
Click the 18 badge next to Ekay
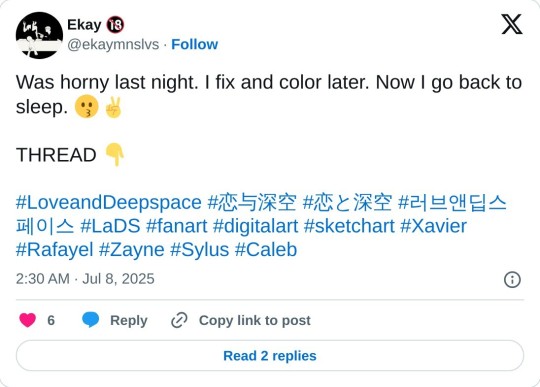click(x=115, y=25)
